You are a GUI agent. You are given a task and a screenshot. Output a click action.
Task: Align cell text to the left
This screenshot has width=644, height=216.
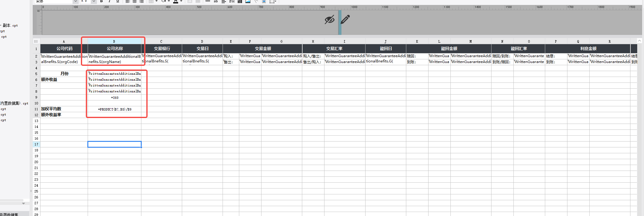128,1
